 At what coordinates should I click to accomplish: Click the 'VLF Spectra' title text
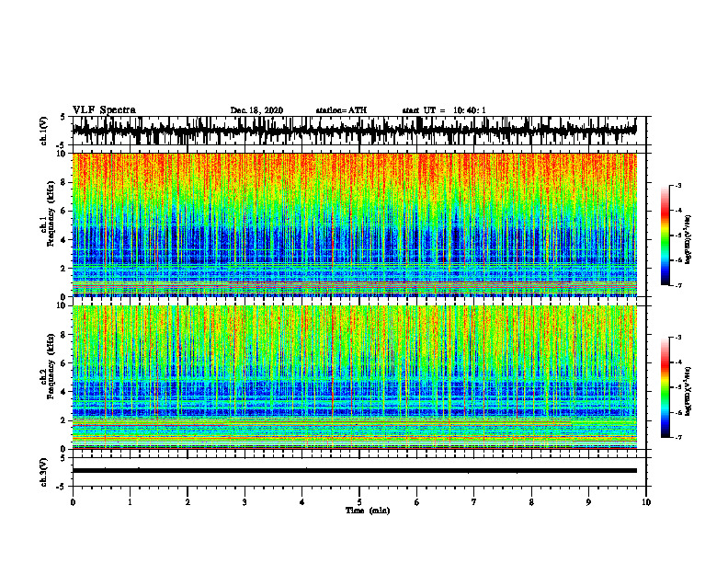pos(104,110)
